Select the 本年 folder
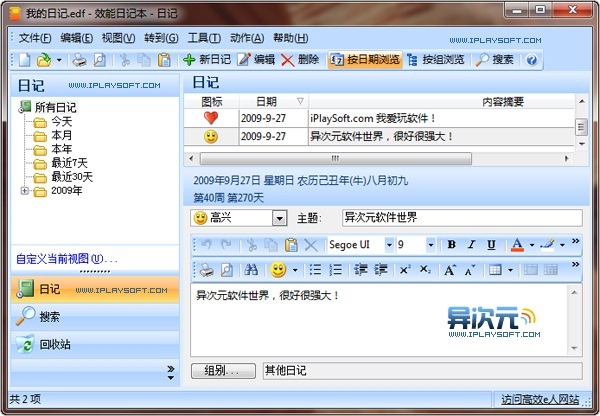This screenshot has height=416, width=600. (62, 149)
